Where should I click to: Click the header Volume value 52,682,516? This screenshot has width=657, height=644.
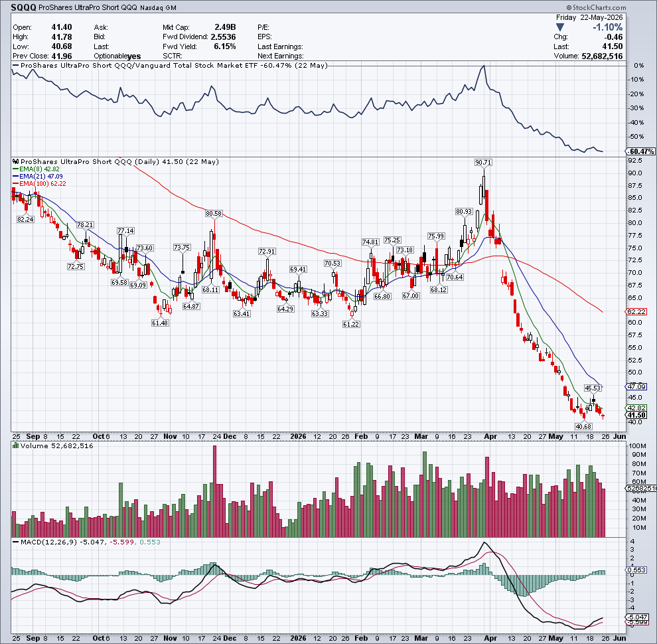click(602, 56)
